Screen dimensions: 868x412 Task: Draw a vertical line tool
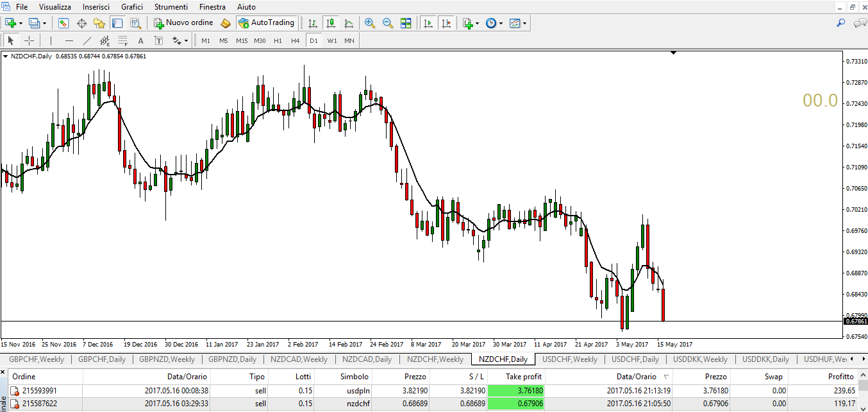(51, 40)
